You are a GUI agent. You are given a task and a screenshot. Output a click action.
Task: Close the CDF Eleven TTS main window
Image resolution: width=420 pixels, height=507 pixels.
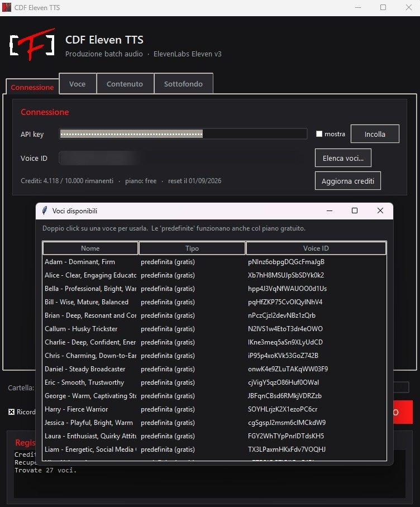pos(409,7)
